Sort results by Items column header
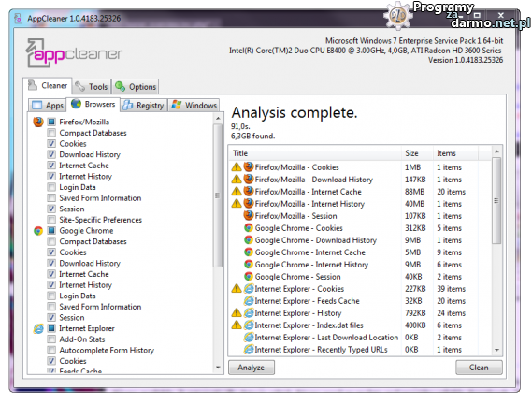Screen dimensions: 532x404 tap(455, 153)
